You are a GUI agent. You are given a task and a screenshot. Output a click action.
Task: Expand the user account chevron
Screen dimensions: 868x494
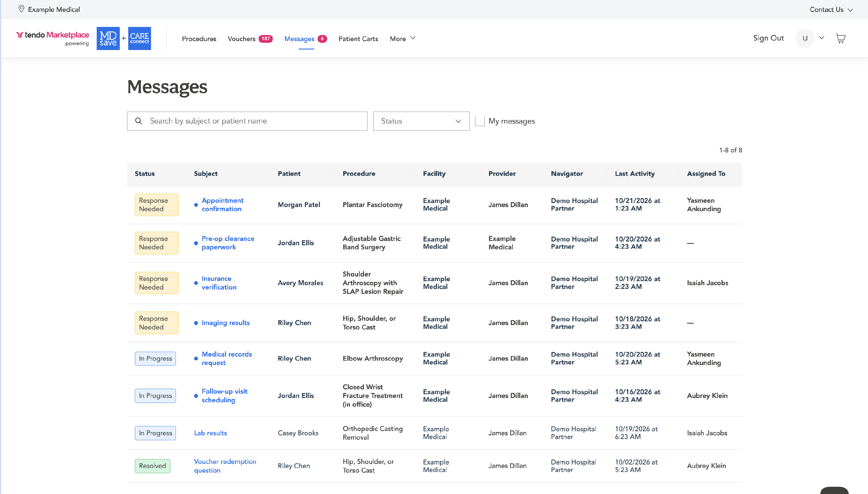(821, 38)
